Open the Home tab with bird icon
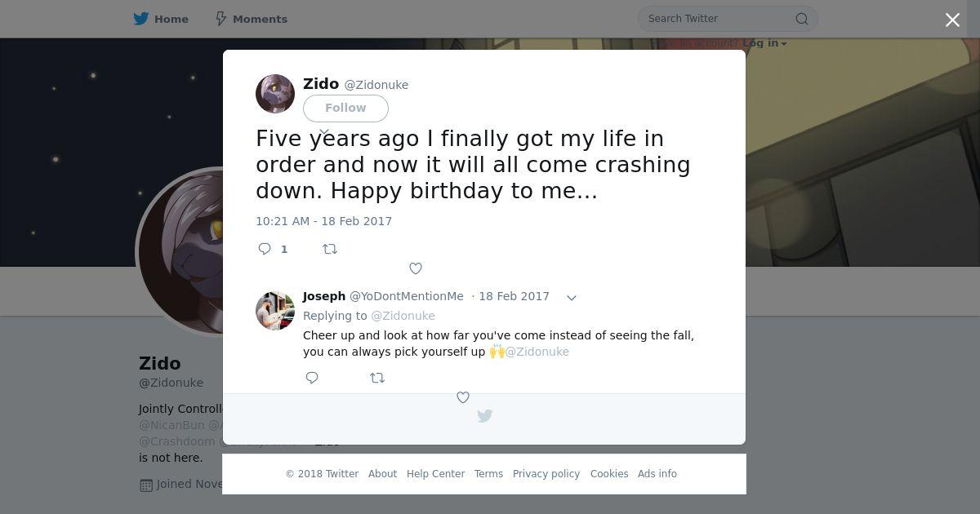Image resolution: width=980 pixels, height=514 pixels. tap(161, 19)
